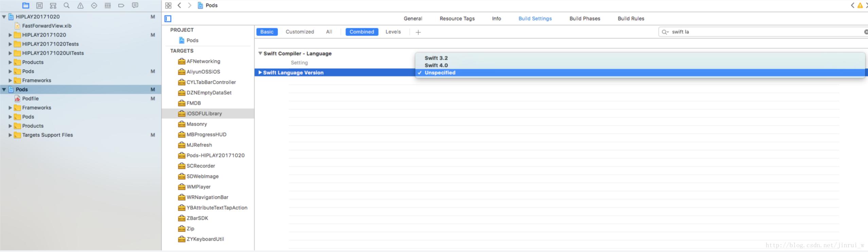The height and width of the screenshot is (252, 868).
Task: Add a build setting with plus icon
Action: click(x=418, y=32)
